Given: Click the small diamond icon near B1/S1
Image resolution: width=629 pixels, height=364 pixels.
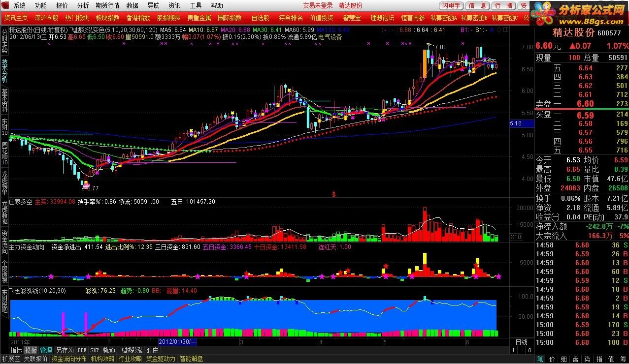Looking at the screenshot, I should click(x=499, y=30).
